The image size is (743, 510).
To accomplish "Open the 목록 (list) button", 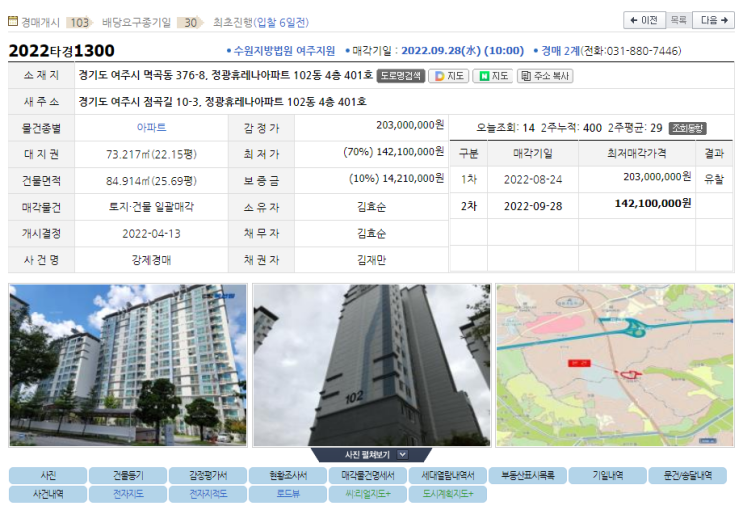I will click(x=679, y=20).
